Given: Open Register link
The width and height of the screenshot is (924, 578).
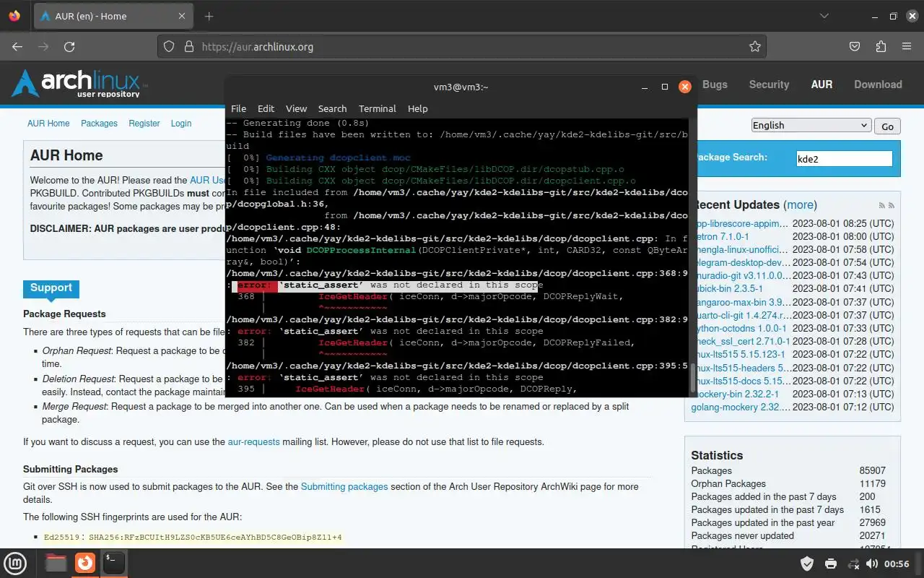Looking at the screenshot, I should [x=144, y=124].
